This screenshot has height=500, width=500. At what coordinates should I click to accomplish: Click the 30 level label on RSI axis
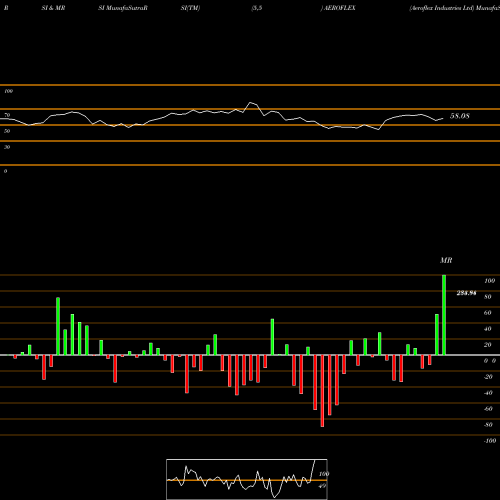coord(7,147)
